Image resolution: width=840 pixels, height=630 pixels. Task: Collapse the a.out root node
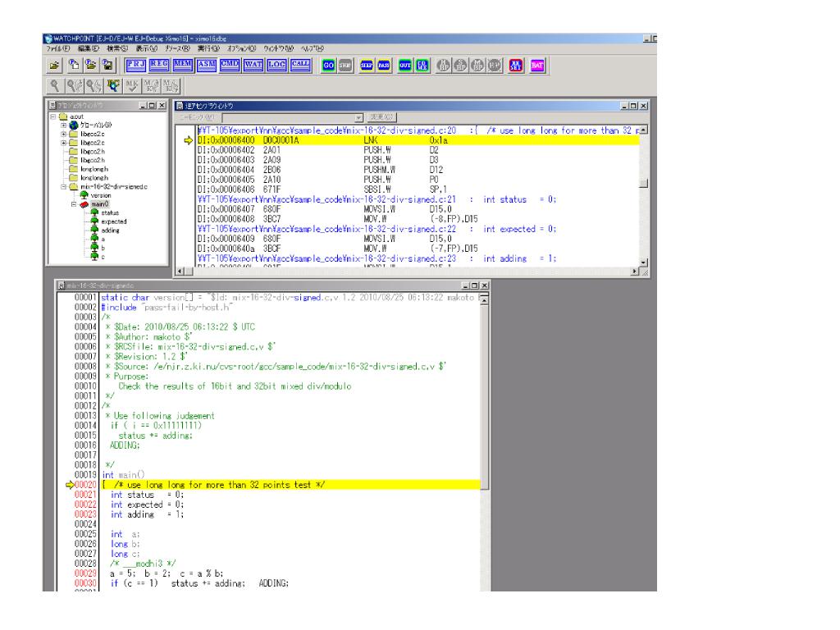53,116
